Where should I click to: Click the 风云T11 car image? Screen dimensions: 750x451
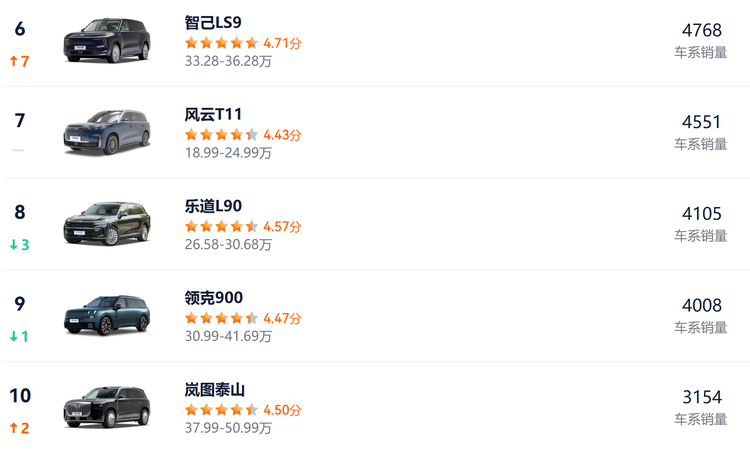point(107,133)
